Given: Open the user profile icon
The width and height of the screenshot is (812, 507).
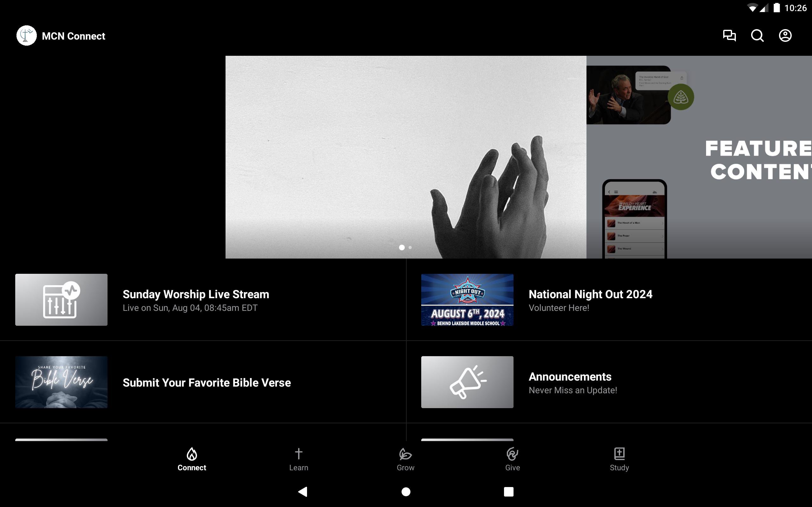Looking at the screenshot, I should (x=785, y=35).
